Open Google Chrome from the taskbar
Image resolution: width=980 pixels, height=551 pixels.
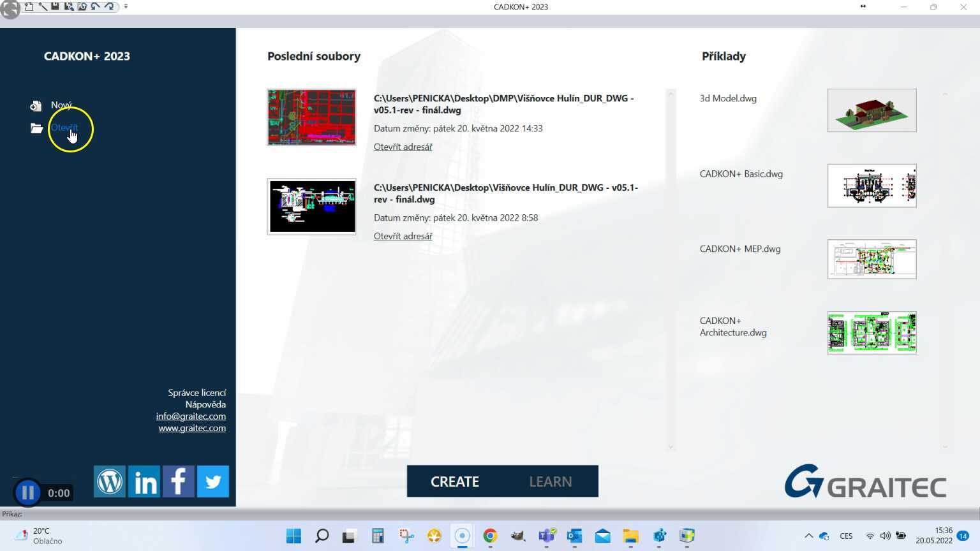(490, 536)
